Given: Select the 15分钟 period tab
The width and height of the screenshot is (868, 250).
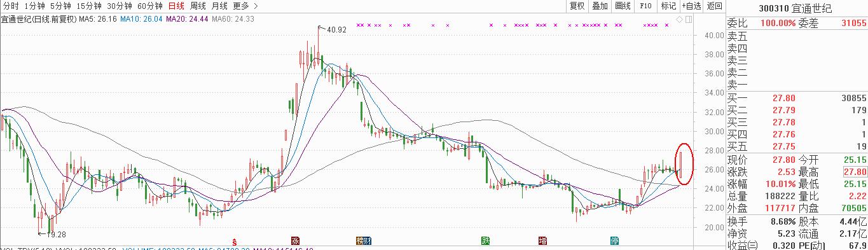Looking at the screenshot, I should (x=89, y=6).
